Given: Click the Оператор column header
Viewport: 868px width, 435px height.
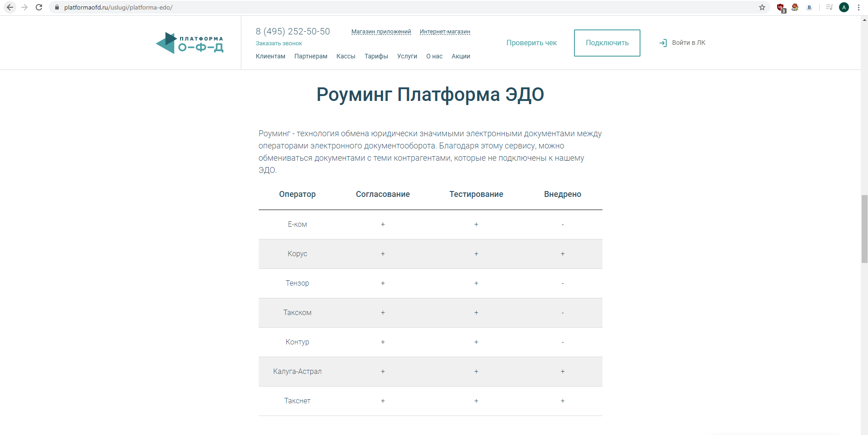Looking at the screenshot, I should click(298, 194).
